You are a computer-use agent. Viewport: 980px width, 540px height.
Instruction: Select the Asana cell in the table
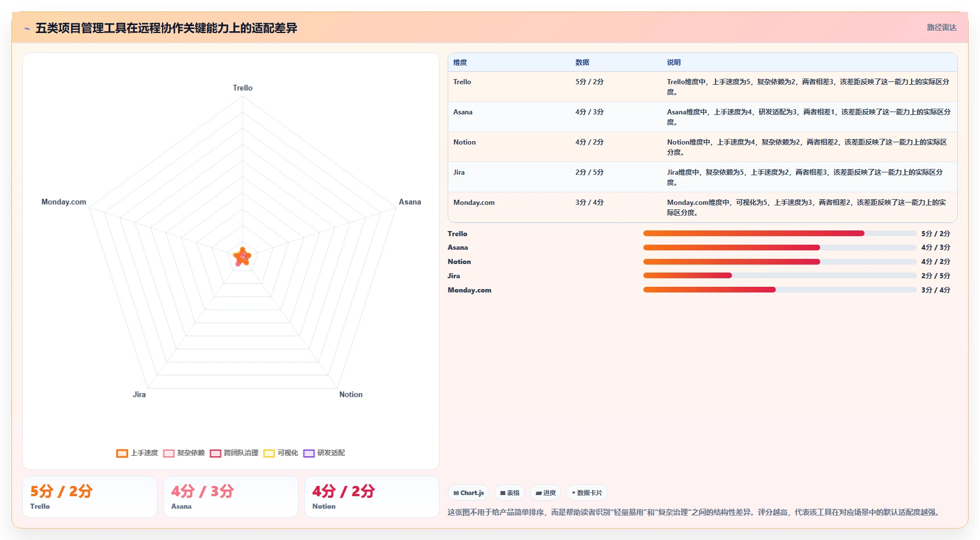pos(462,112)
